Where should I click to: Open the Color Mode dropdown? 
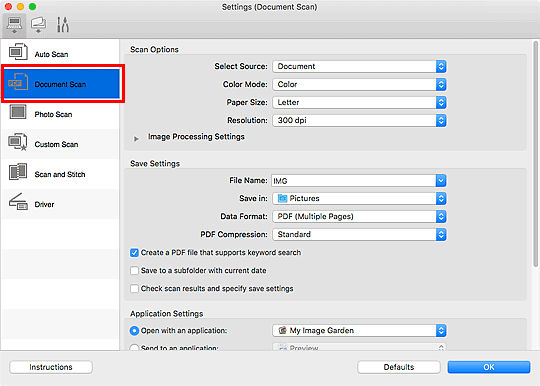tap(359, 84)
